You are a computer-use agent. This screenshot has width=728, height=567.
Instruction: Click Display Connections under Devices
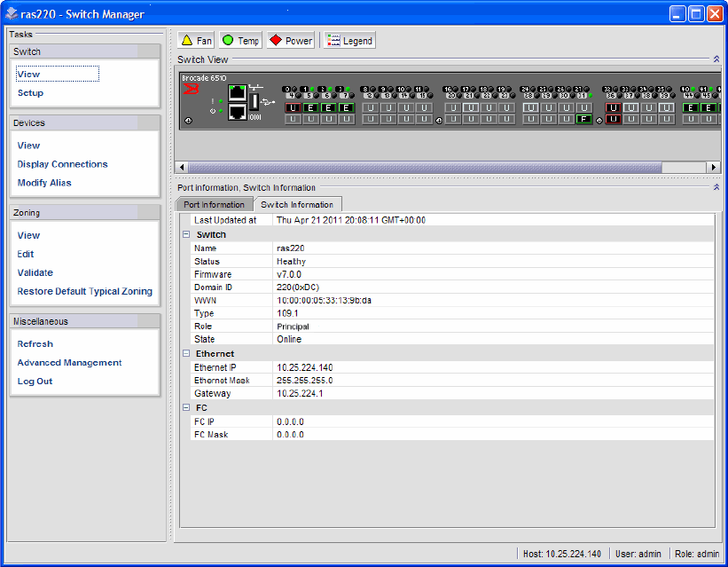coord(62,164)
